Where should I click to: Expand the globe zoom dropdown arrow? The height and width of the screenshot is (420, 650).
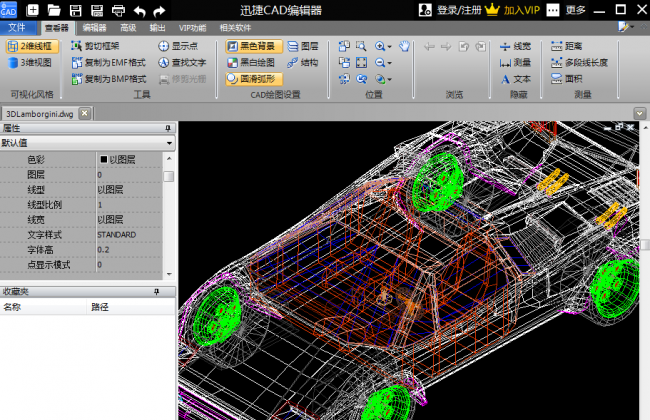pos(389,79)
